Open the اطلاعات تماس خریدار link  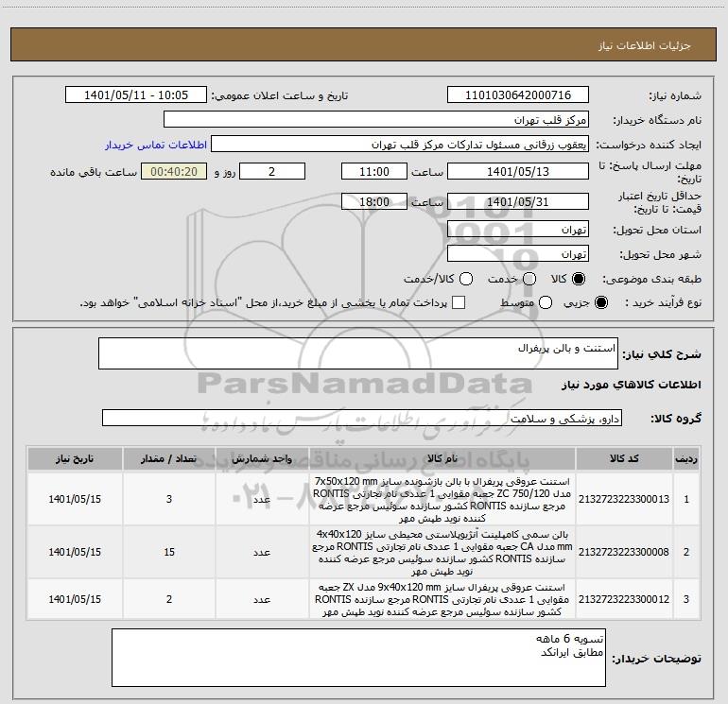pyautogui.click(x=156, y=145)
